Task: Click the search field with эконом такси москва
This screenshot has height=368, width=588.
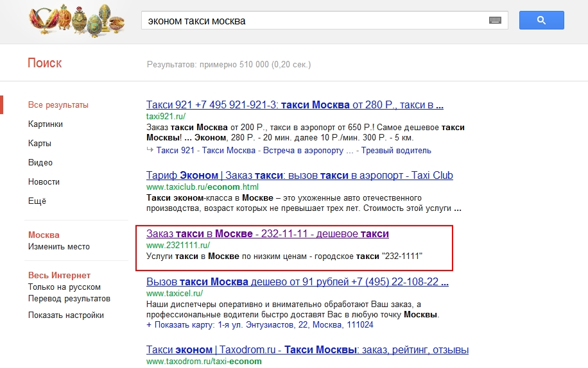Action: point(324,21)
